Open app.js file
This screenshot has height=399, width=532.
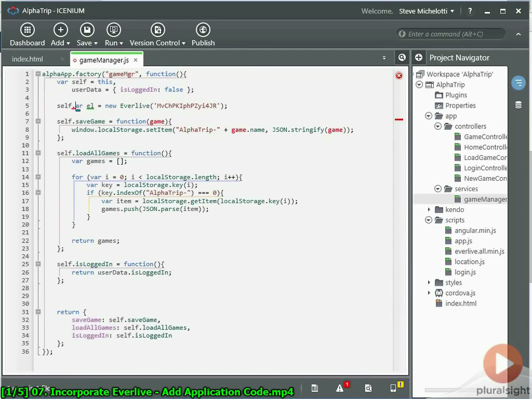click(x=459, y=241)
